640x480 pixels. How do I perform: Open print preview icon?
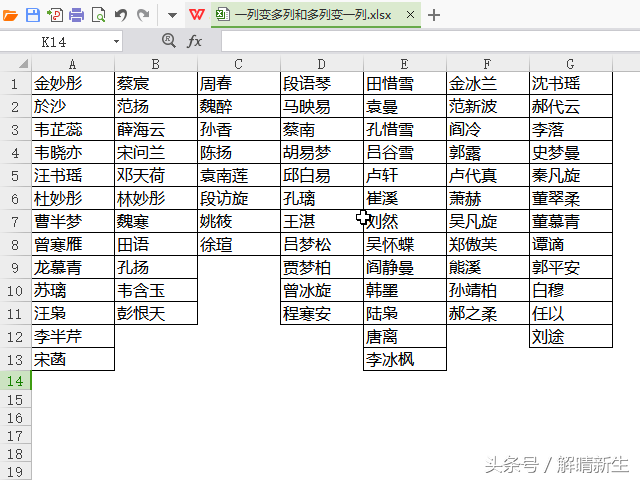tap(98, 16)
